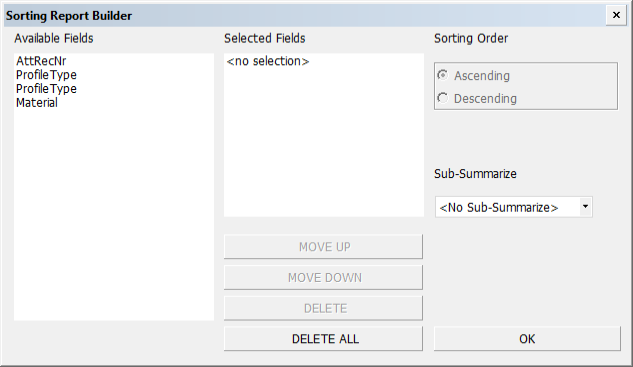The image size is (633, 367).
Task: Click the Sorting Order group label
Action: click(471, 38)
